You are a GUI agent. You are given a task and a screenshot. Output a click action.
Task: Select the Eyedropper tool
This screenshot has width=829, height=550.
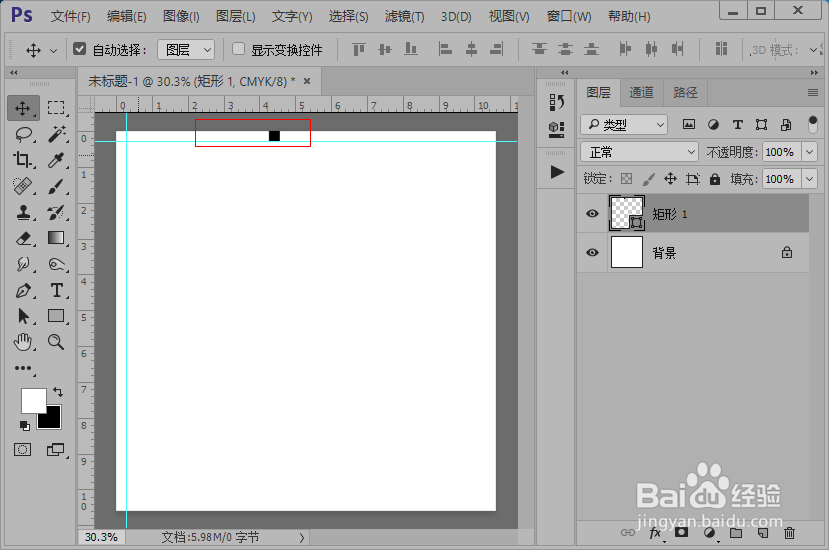coord(56,160)
